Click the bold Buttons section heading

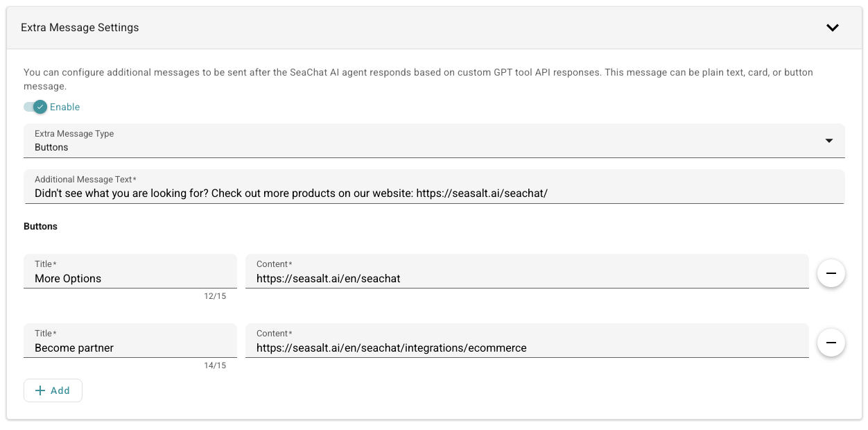coord(40,227)
